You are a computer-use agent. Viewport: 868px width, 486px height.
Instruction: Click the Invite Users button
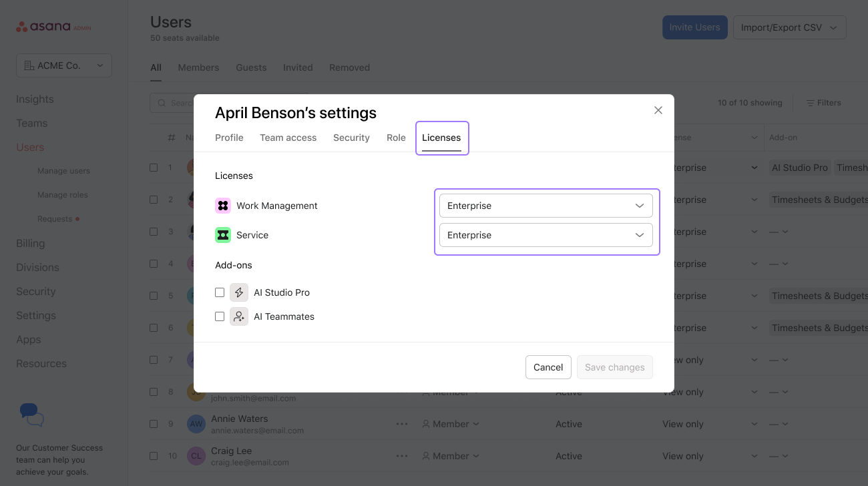(x=694, y=27)
